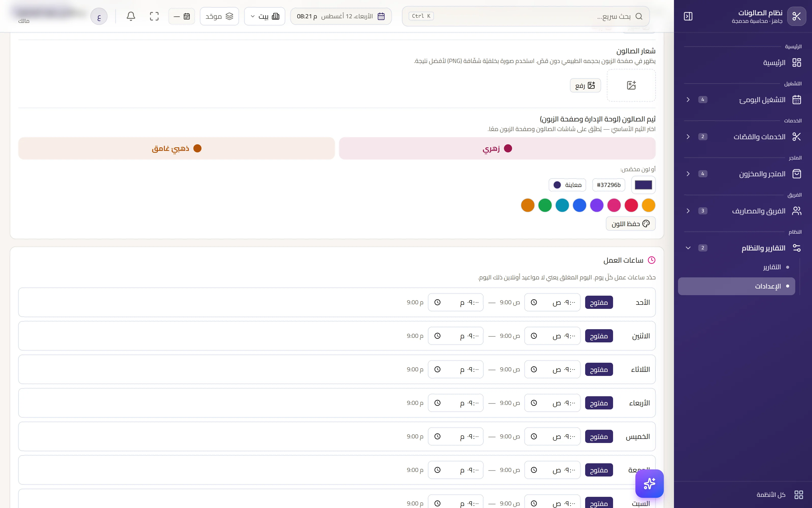Click the floating AI sparkle assistant button

649,483
